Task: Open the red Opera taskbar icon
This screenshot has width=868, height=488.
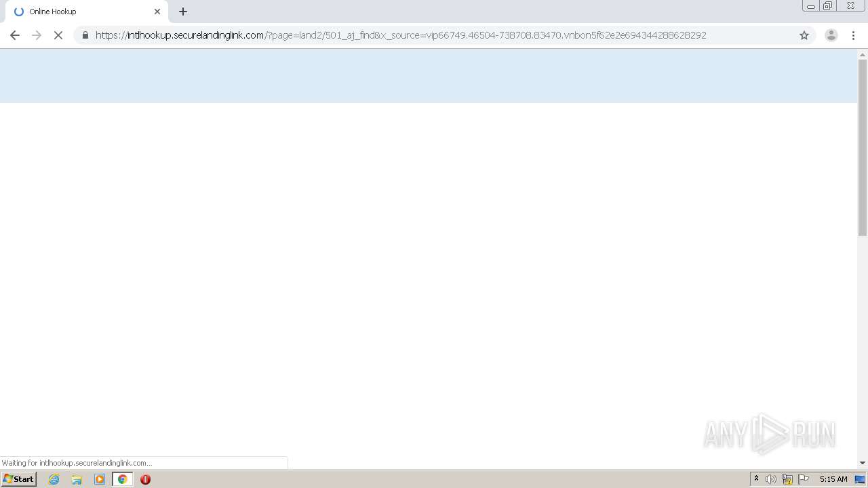Action: 145,479
